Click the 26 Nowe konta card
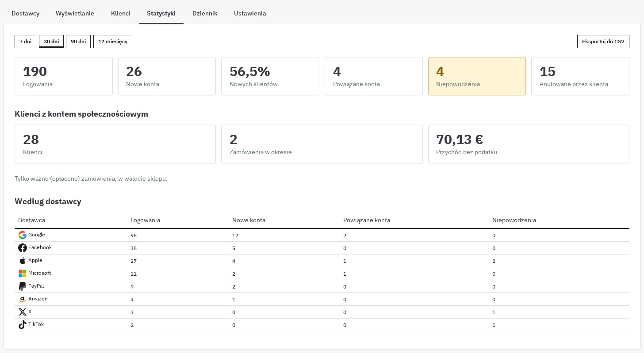 tap(167, 76)
